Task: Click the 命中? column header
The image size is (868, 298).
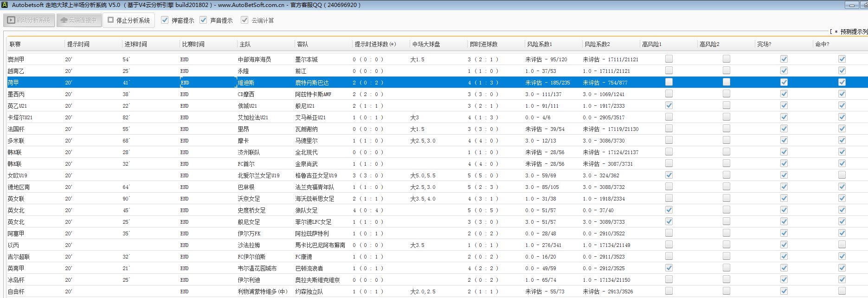Action: point(822,44)
